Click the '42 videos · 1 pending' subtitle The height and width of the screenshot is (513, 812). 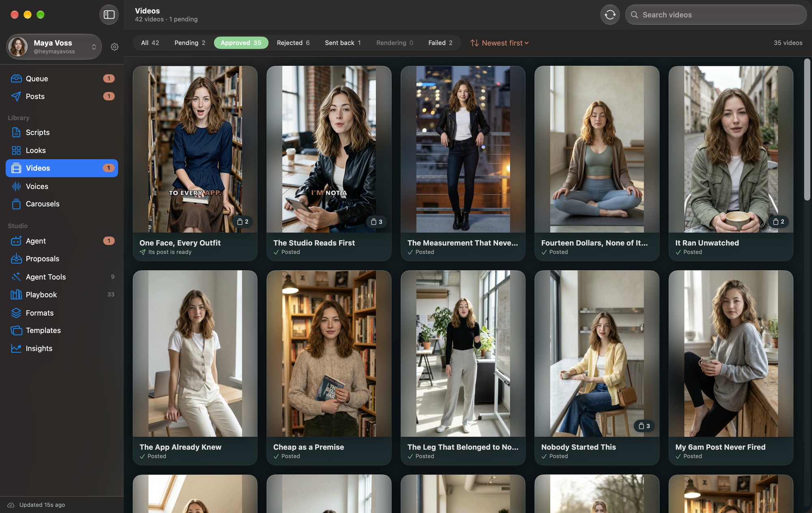tap(166, 19)
